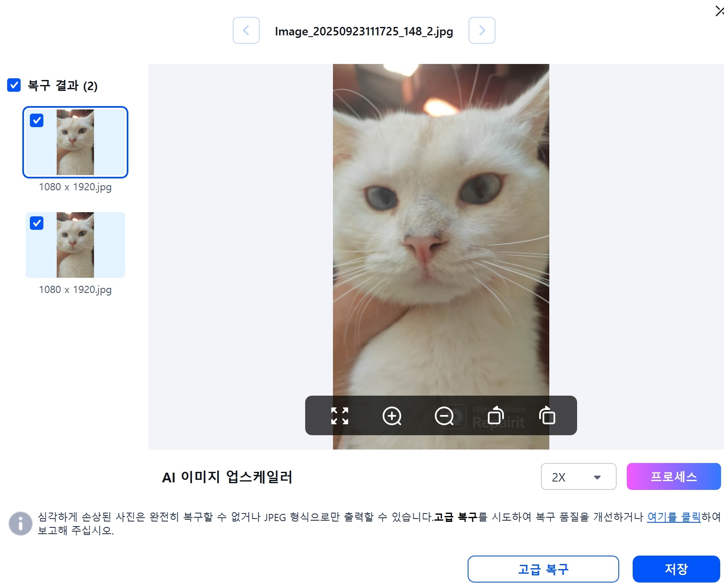
Task: Open the 2X upscale factor dropdown
Action: click(578, 476)
